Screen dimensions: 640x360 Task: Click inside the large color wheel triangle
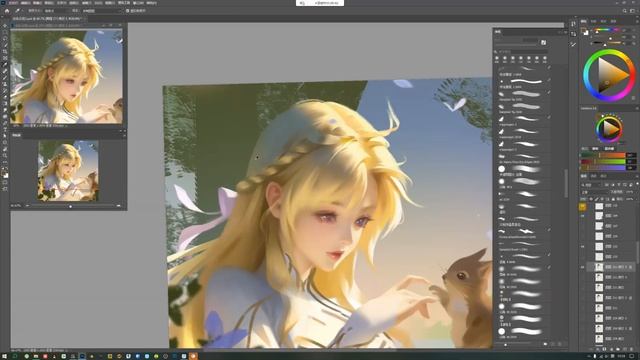612,74
